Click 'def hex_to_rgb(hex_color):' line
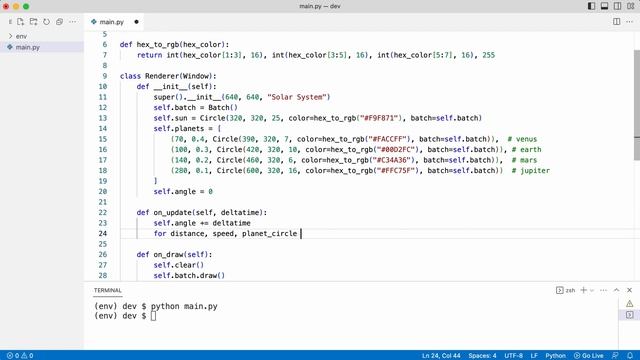Screen dimensions: 640x360 point(174,44)
